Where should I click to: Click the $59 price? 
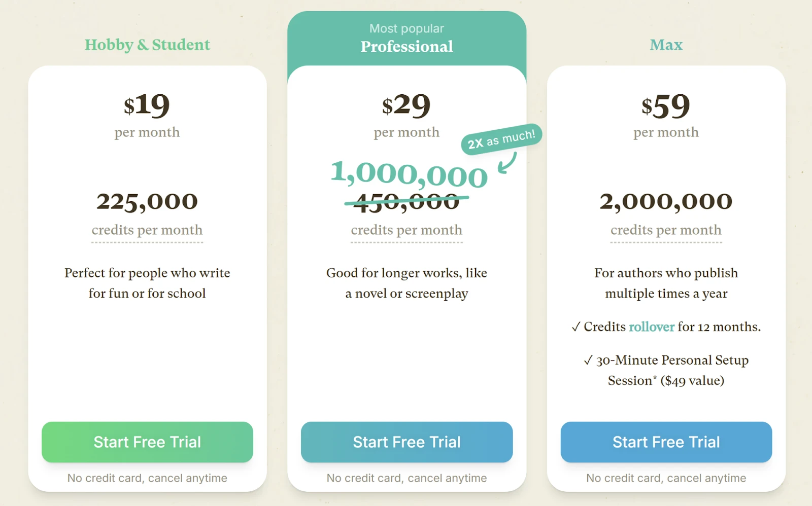(666, 106)
